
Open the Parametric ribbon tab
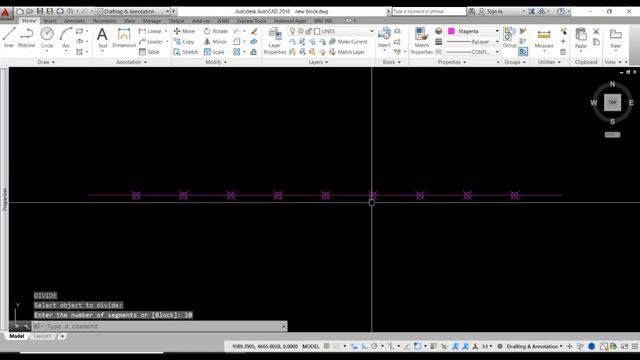click(104, 20)
